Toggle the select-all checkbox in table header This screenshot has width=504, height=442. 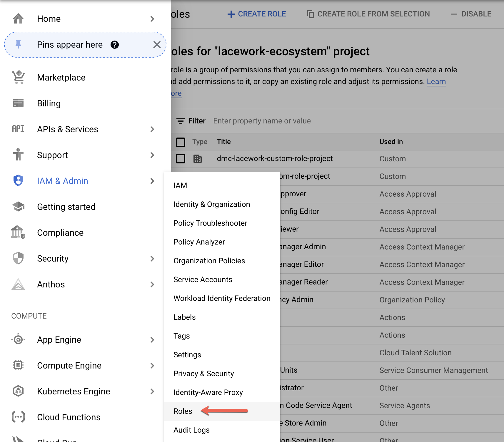[x=181, y=142]
